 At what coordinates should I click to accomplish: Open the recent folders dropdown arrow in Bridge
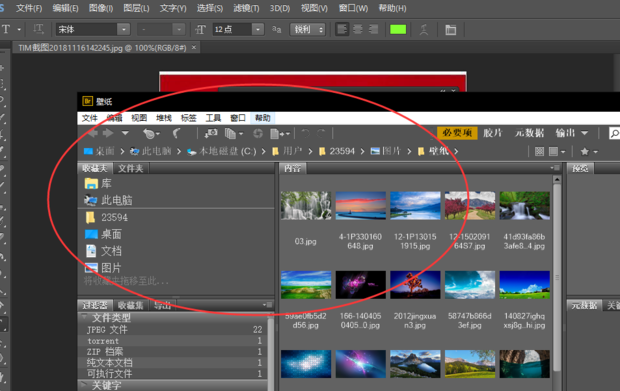tap(125, 134)
